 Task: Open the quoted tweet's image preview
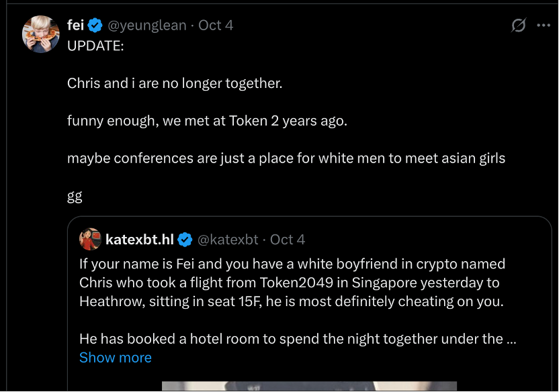pos(309,386)
